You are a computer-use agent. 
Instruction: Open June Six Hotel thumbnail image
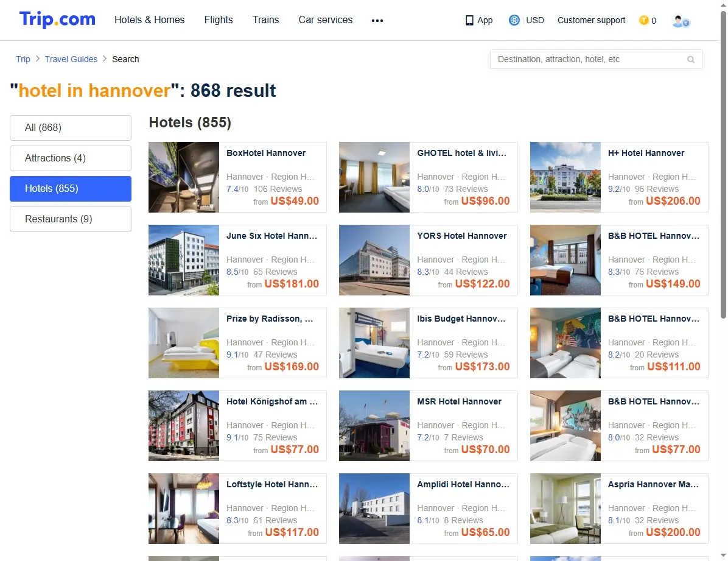[x=184, y=260]
